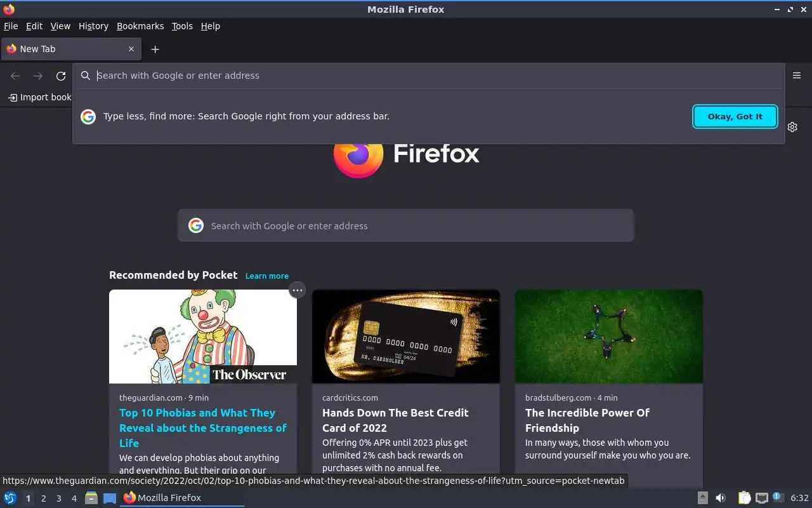Click cardcritics.com source text
This screenshot has width=812, height=508.
tap(350, 398)
